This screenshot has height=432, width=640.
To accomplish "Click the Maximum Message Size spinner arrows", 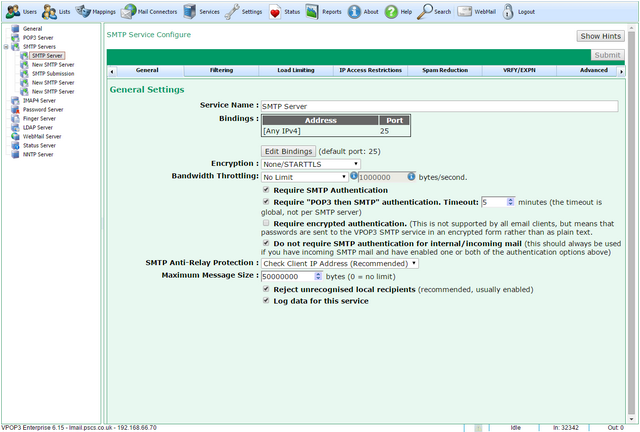I will (x=318, y=276).
